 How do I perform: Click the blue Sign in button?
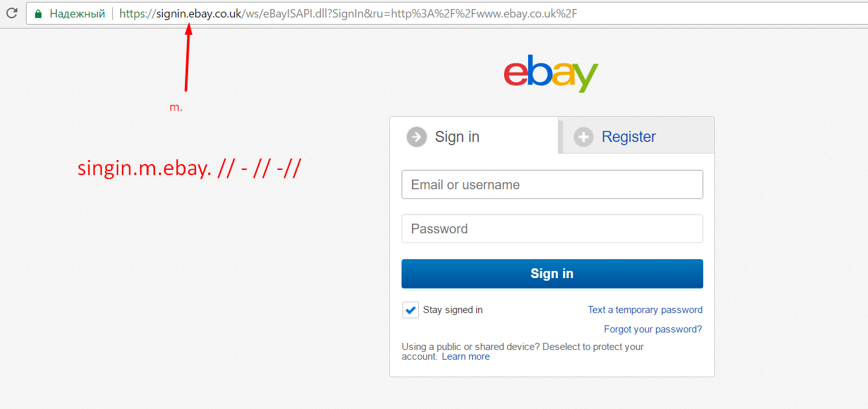(x=552, y=274)
